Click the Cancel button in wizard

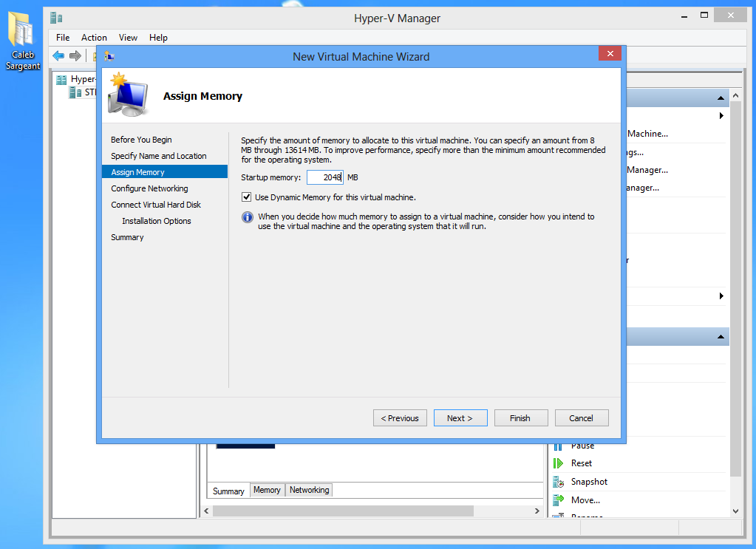(x=582, y=418)
